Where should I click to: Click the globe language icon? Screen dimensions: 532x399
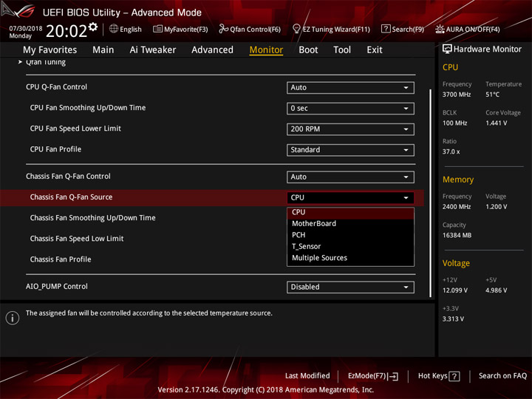click(114, 29)
